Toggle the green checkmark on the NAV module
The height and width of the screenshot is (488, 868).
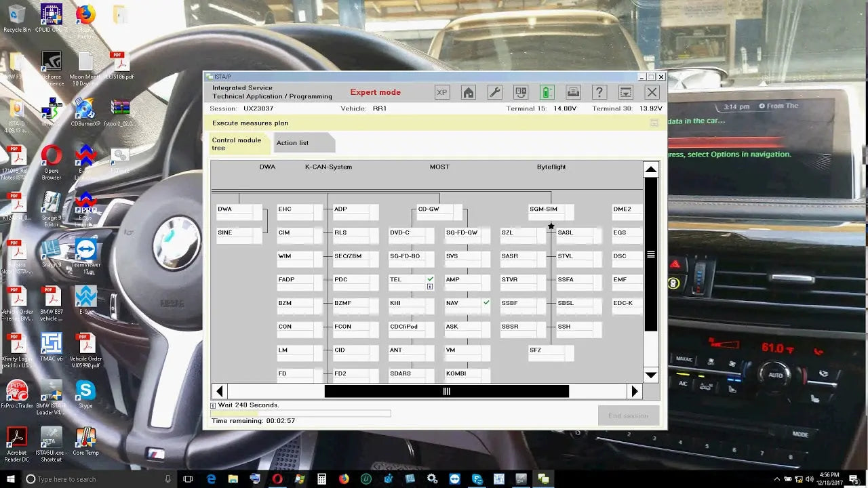click(x=486, y=301)
